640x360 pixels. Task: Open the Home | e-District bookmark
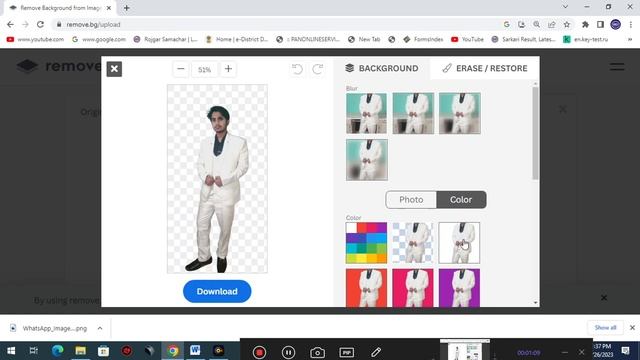point(237,39)
